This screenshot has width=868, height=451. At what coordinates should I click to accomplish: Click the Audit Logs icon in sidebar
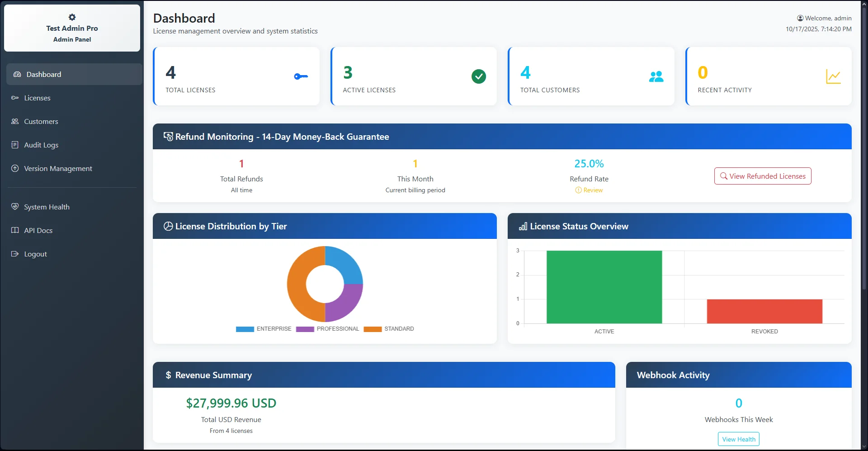15,145
